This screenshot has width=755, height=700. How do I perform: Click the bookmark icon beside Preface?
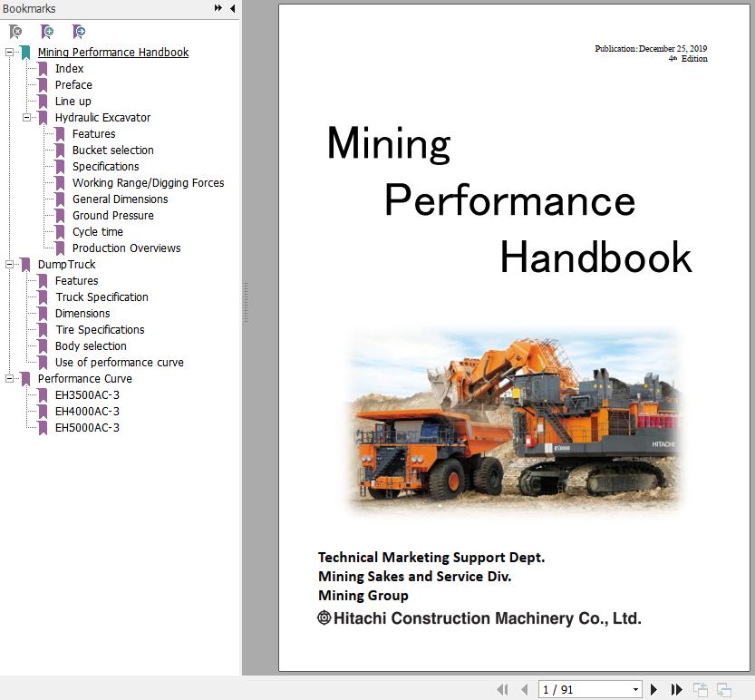[43, 85]
